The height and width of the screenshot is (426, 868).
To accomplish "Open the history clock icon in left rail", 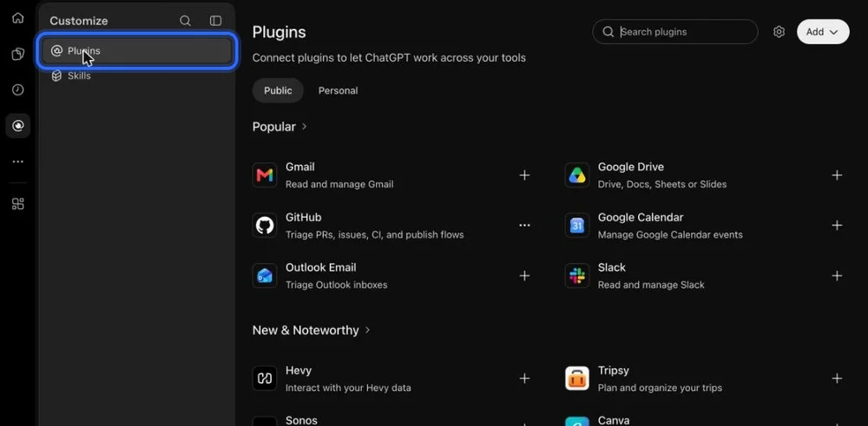I will (17, 89).
